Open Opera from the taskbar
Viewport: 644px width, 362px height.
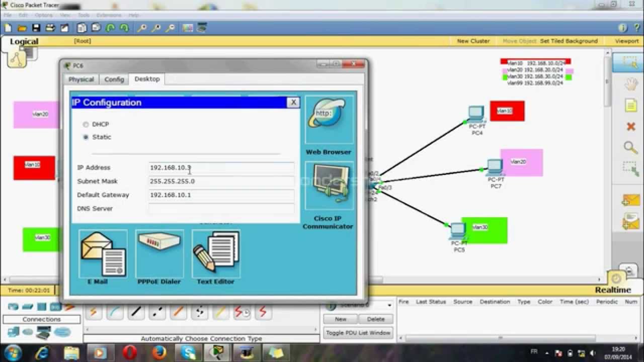[x=130, y=352]
